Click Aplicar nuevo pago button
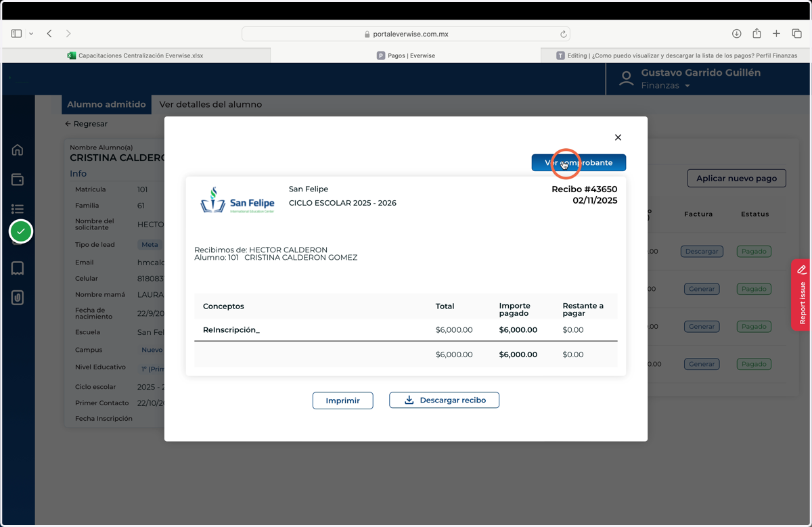The image size is (812, 527). [x=737, y=179]
